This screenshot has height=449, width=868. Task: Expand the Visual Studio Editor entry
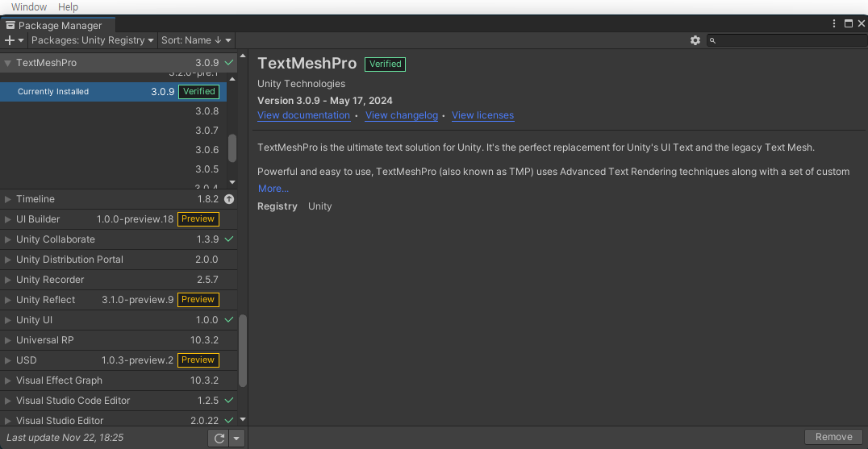point(8,421)
